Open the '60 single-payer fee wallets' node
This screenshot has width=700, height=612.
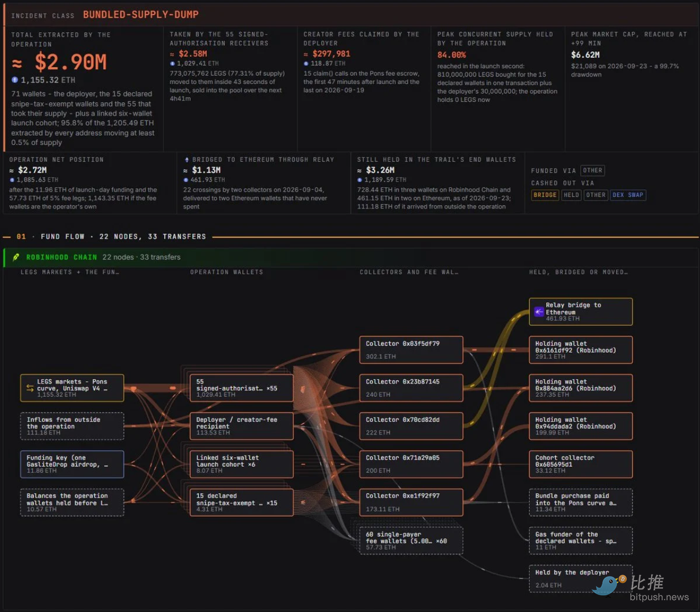(x=411, y=541)
